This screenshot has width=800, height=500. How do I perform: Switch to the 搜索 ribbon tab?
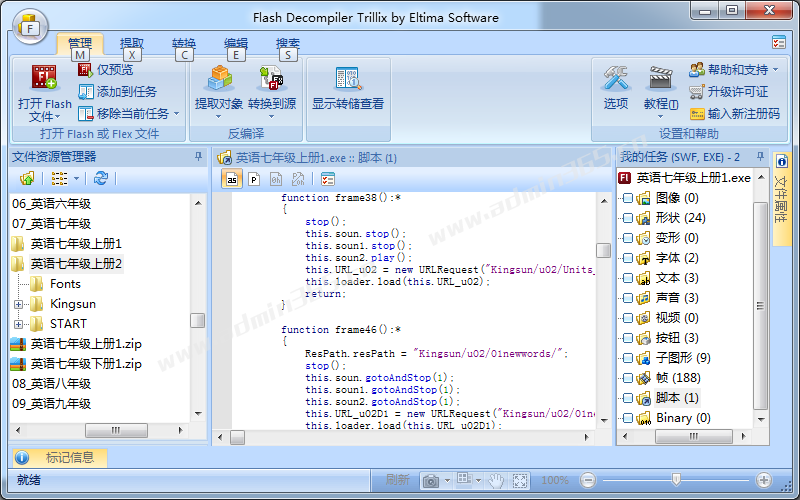point(288,44)
